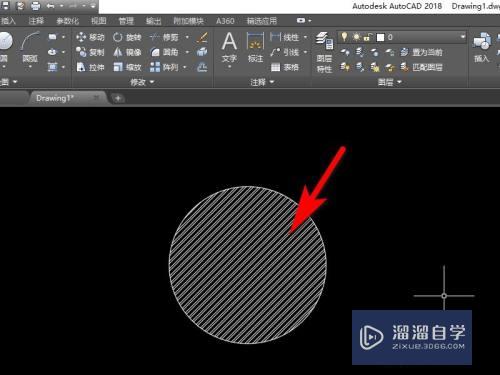Open Layer Properties (图层特性) manager
The image size is (500, 375).
point(324,52)
